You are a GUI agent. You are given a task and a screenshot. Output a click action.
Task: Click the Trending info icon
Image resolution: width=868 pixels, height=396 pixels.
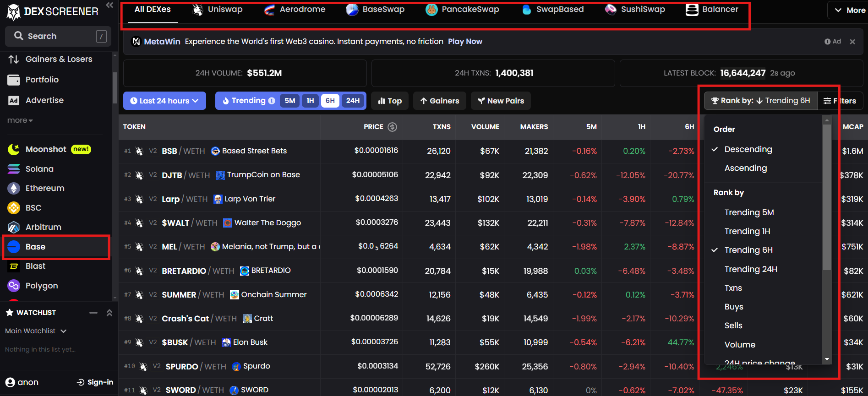click(x=272, y=101)
